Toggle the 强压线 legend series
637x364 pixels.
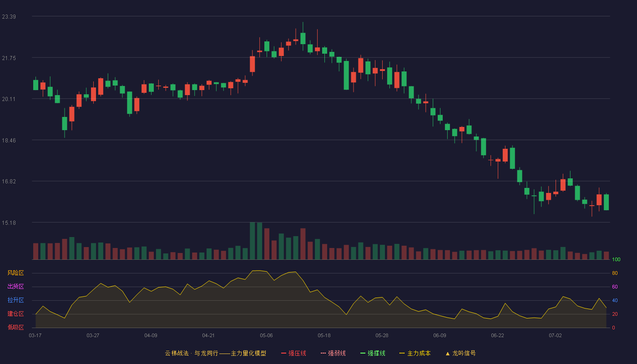(x=293, y=353)
